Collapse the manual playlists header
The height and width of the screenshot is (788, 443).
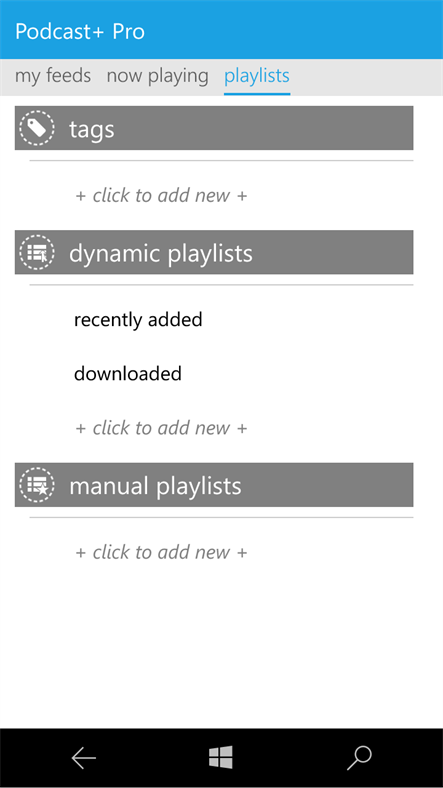coord(214,485)
